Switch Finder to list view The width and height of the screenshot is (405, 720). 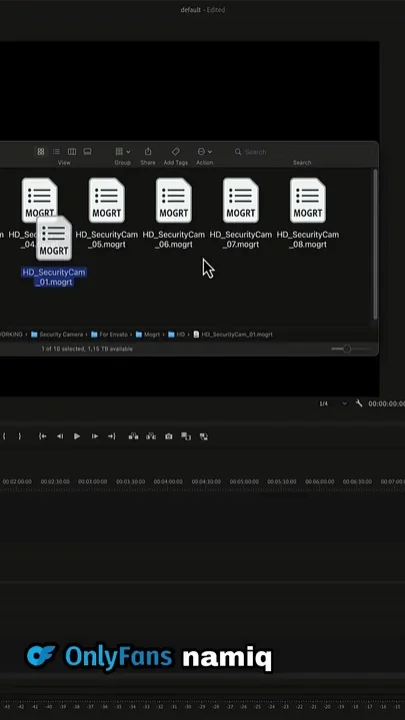(x=56, y=152)
